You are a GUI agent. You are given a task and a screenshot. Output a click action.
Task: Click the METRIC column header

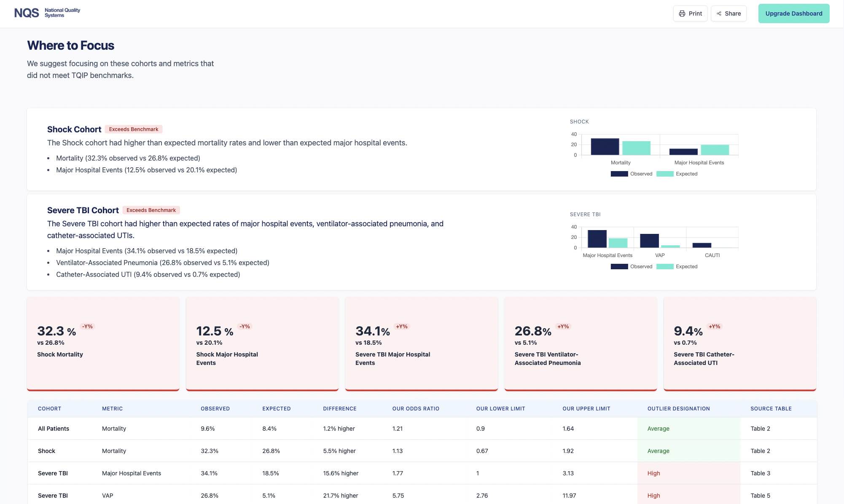(112, 409)
